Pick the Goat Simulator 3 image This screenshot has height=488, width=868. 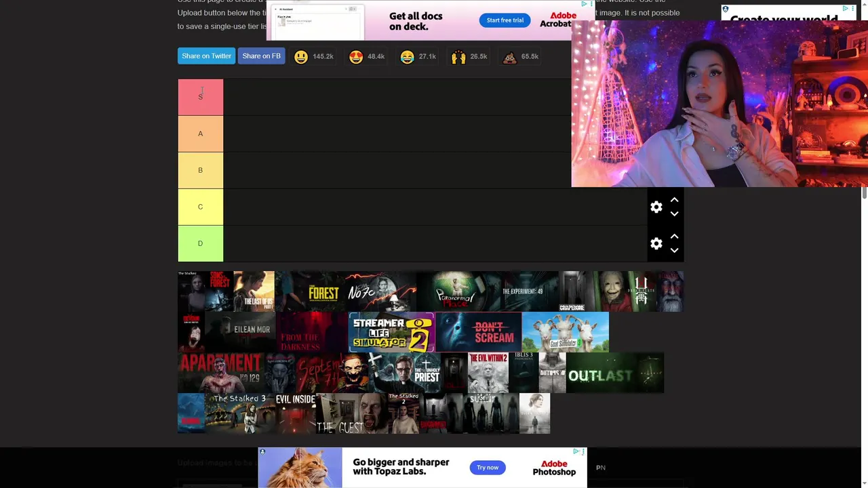[x=566, y=332]
